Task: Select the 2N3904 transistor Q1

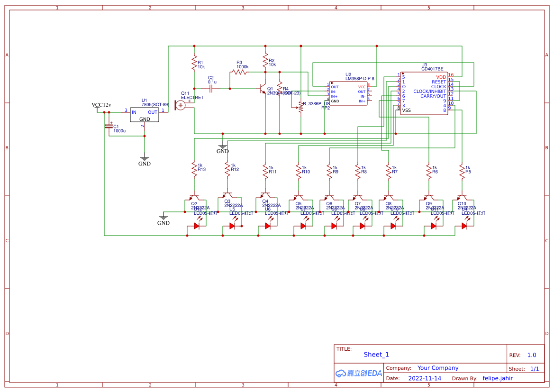Action: (263, 89)
